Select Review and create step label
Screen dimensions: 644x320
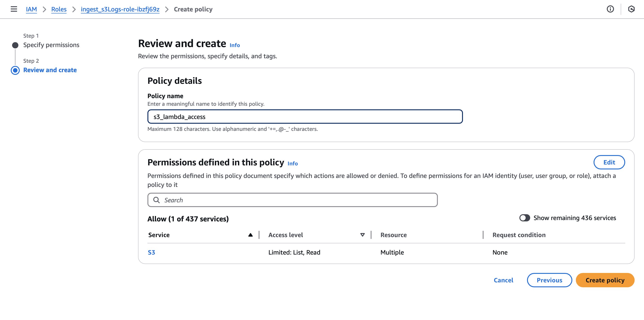coord(50,70)
